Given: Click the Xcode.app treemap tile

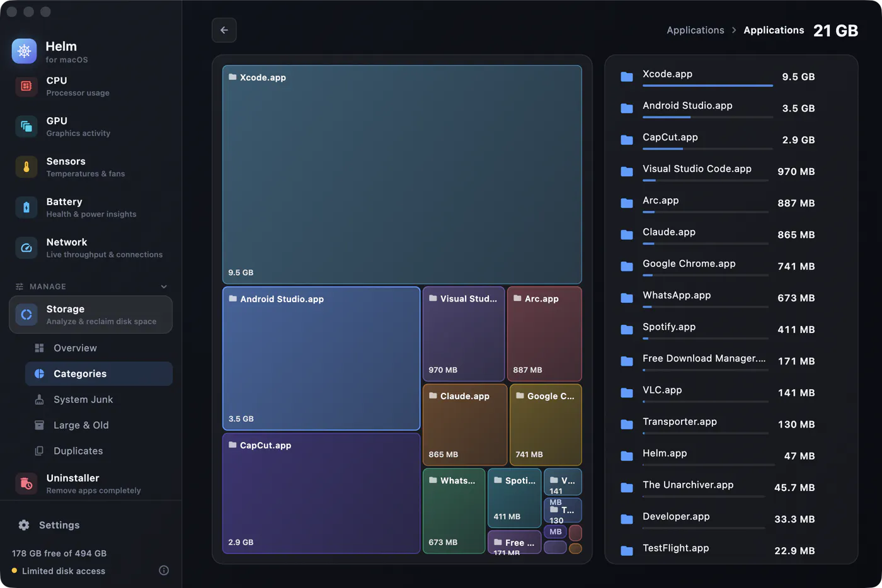Looking at the screenshot, I should pyautogui.click(x=402, y=174).
